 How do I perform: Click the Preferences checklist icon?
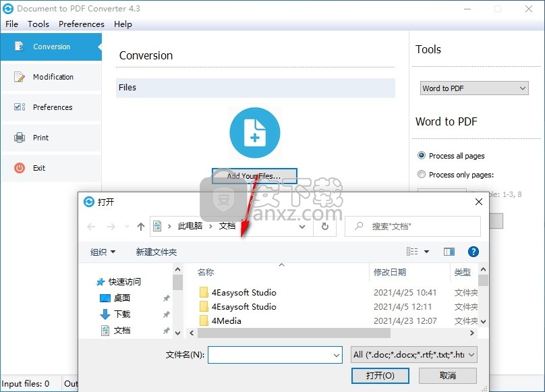point(20,107)
